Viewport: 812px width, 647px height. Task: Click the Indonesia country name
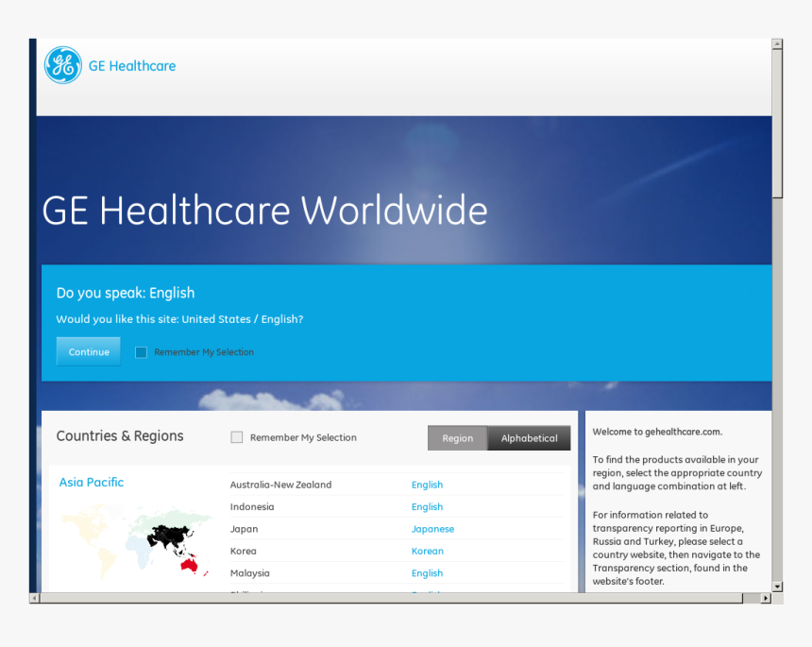coord(252,506)
